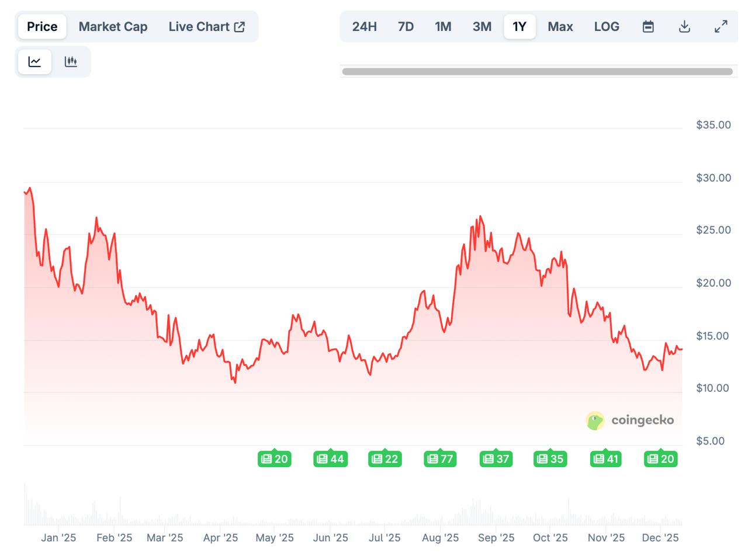Open the Live Chart external link icon
This screenshot has width=748, height=560.
240,26
